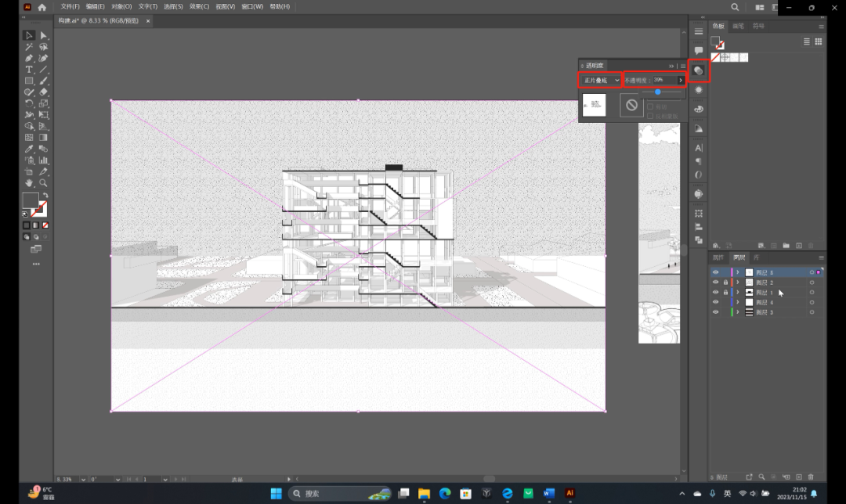Viewport: 846px width, 504px height.
Task: Open the 文件(F) menu
Action: pos(70,6)
